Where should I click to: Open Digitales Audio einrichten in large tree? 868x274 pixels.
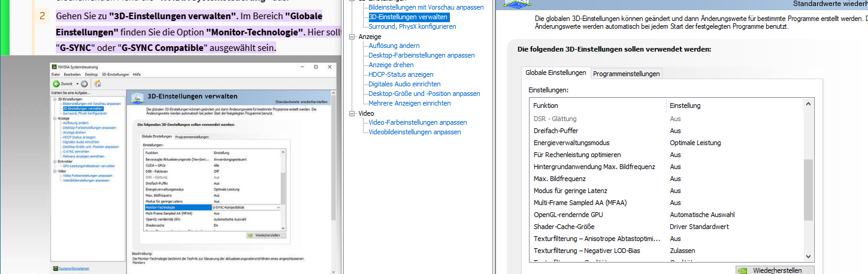[x=404, y=84]
